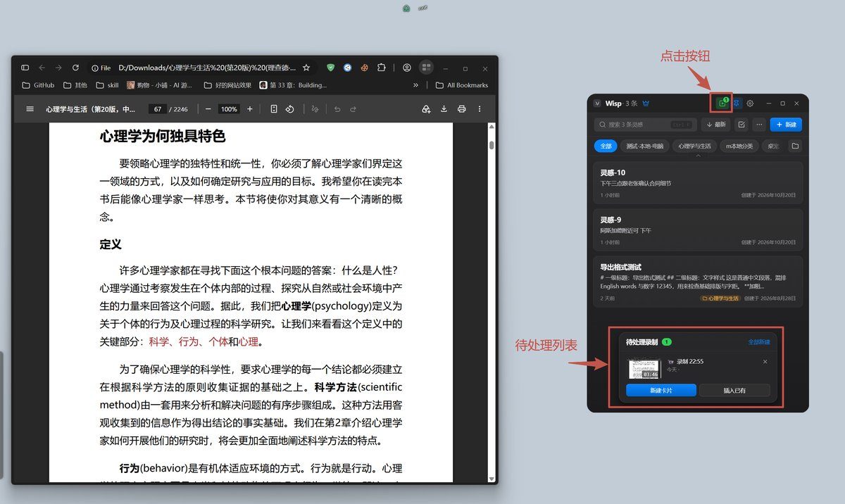Open the All Bookmarks folder

[462, 85]
